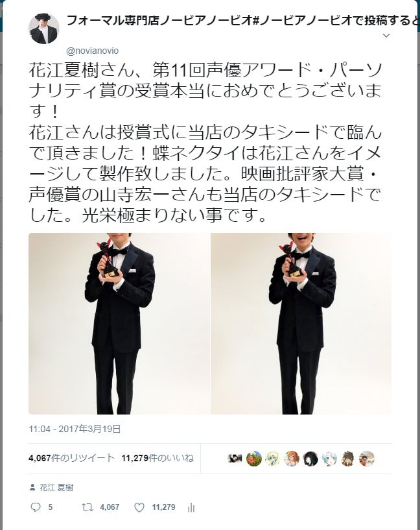
Task: Open the @novianovio handle link
Action: click(x=93, y=51)
